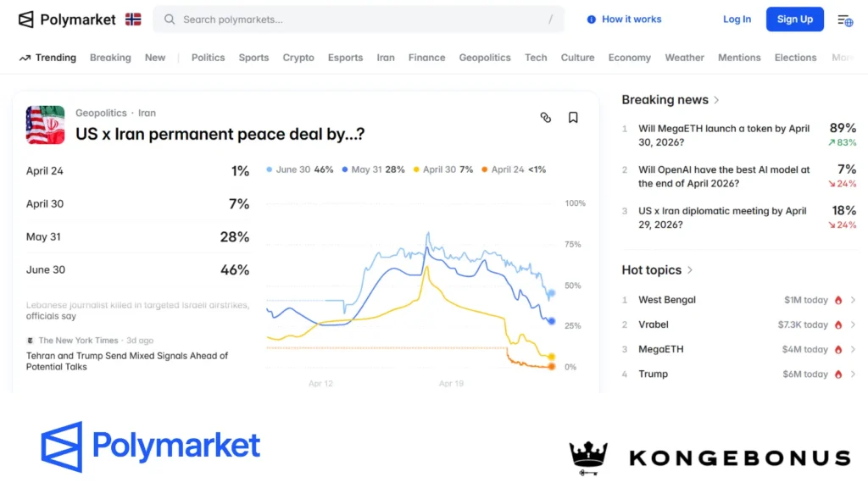
Task: Switch to the Crypto category tab
Action: click(298, 58)
